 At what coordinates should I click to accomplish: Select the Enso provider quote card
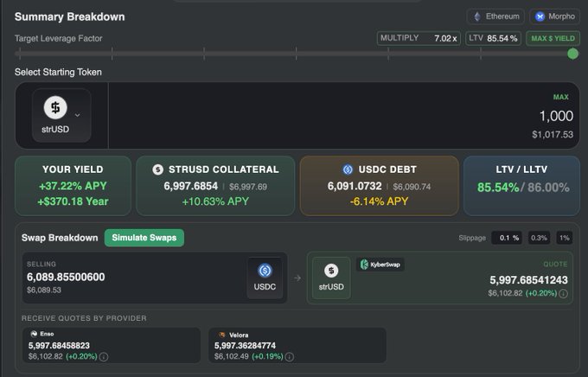pyautogui.click(x=112, y=345)
